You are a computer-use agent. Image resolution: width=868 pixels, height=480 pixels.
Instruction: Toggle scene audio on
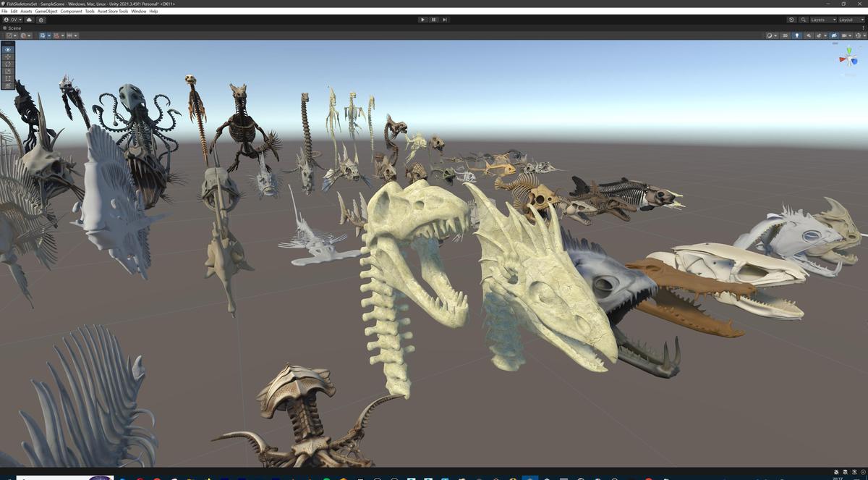point(809,35)
